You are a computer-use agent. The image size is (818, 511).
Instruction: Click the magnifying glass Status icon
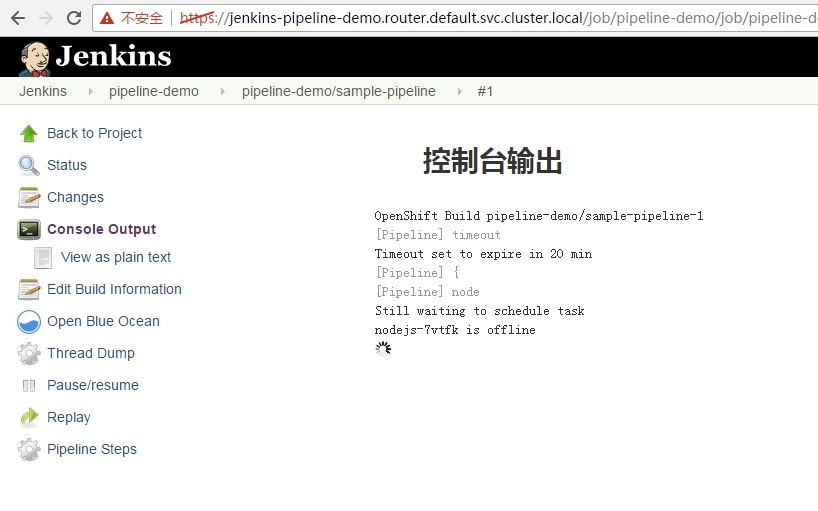point(29,165)
